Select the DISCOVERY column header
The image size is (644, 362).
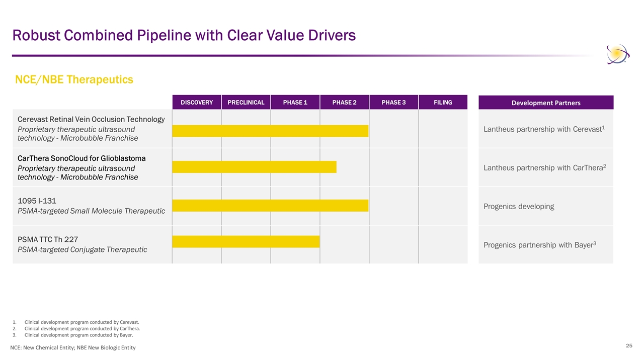tap(197, 103)
